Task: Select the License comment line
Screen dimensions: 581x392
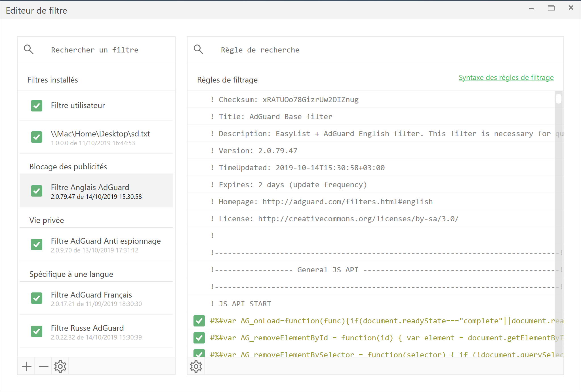Action: [371, 219]
